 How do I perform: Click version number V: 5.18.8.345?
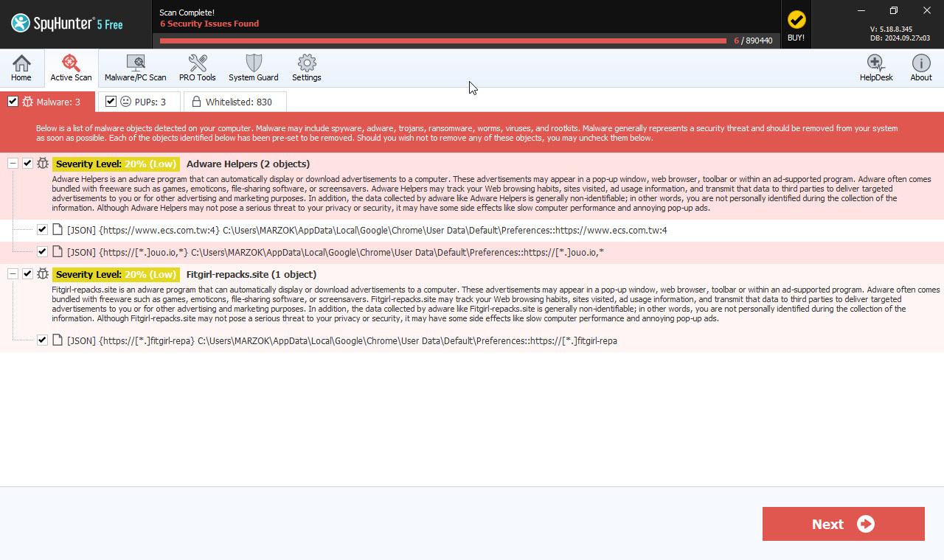point(891,29)
